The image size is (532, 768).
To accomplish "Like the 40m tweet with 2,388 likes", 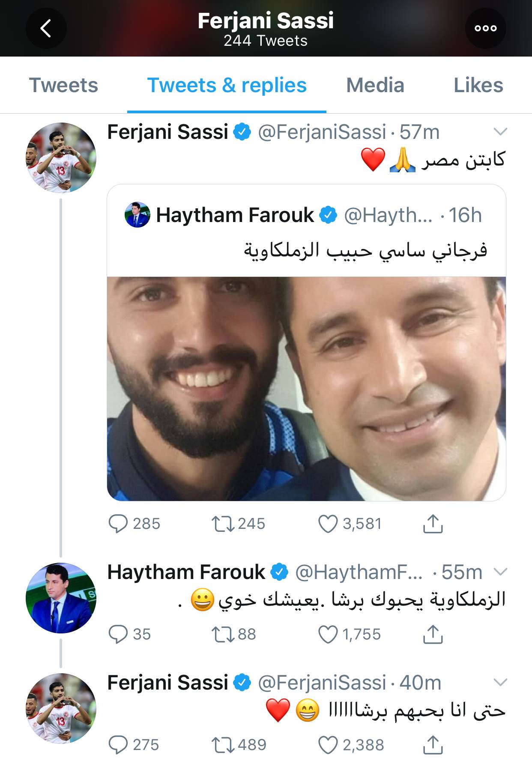I will click(328, 745).
